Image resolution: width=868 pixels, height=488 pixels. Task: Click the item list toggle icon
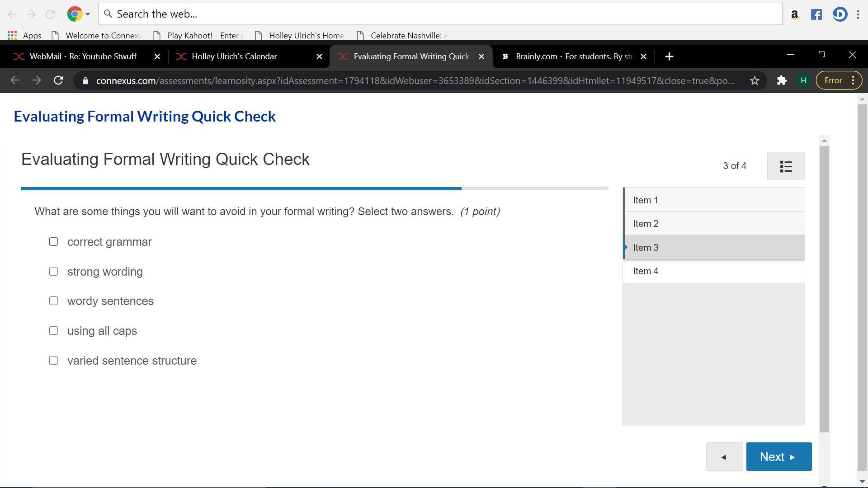coord(786,166)
